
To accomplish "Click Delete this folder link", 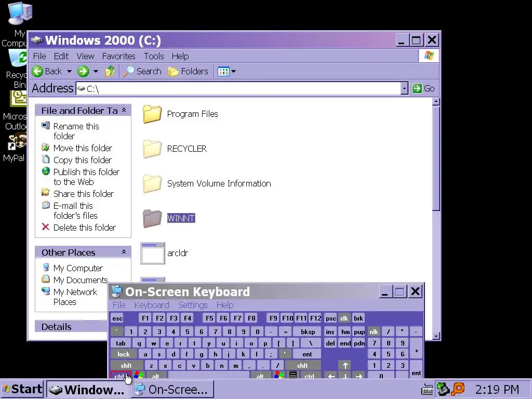I will (85, 228).
